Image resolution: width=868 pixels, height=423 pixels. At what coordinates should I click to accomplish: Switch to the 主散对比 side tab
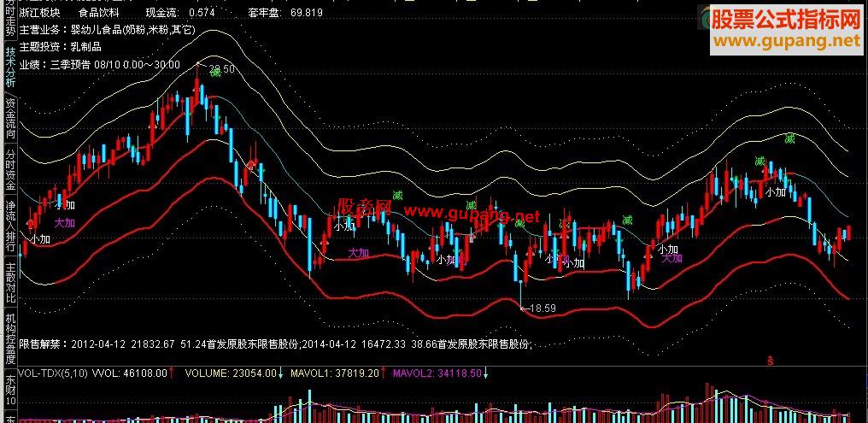(x=10, y=282)
